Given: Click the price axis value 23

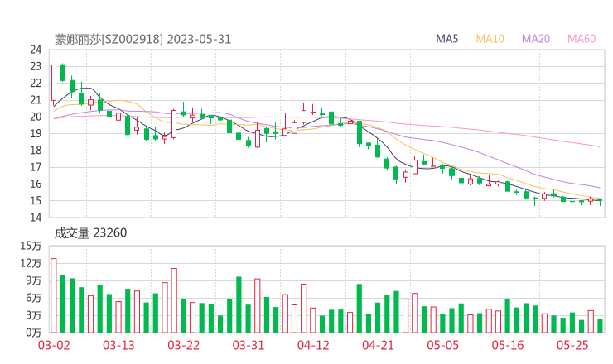Looking at the screenshot, I should click(36, 66).
